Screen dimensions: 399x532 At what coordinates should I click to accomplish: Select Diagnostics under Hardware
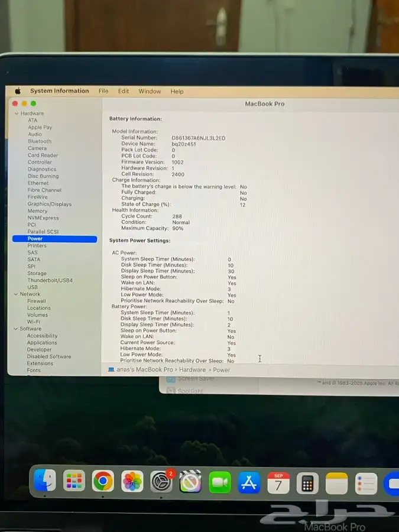pos(42,169)
